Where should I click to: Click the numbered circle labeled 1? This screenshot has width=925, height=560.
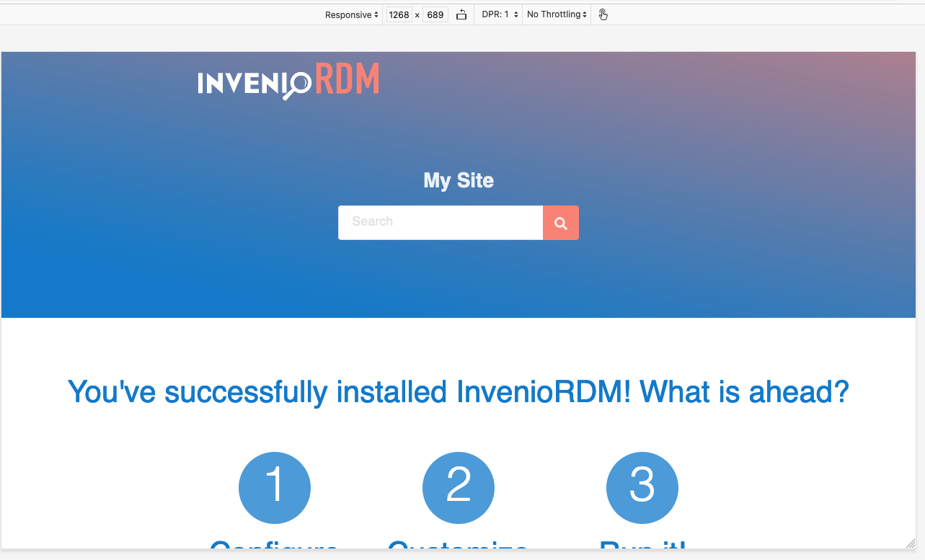tap(275, 488)
